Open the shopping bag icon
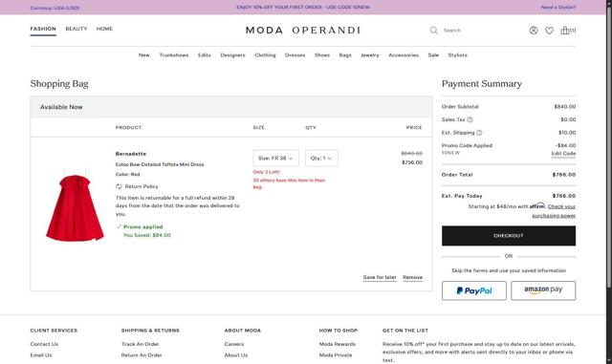The height and width of the screenshot is (364, 612). [567, 31]
